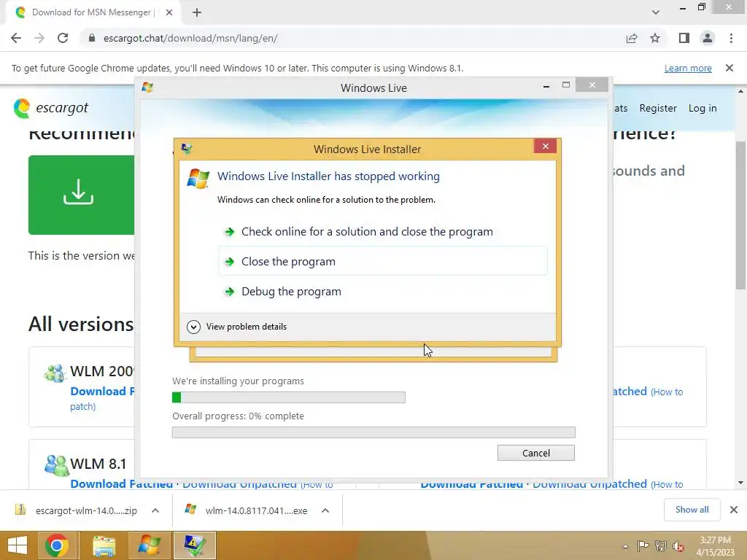747x560 pixels.
Task: Click Cancel in Windows Live setup
Action: click(x=536, y=453)
